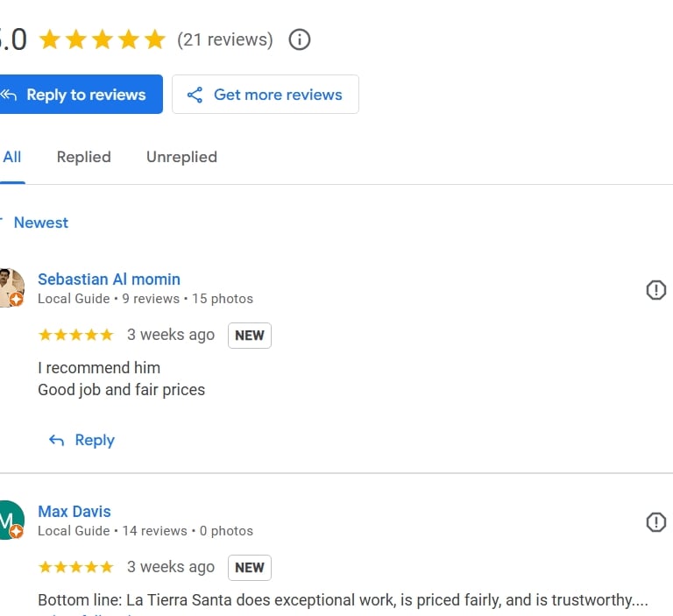Reply to Sebastian Al momin's review
This screenshot has width=673, height=616.
pyautogui.click(x=82, y=440)
